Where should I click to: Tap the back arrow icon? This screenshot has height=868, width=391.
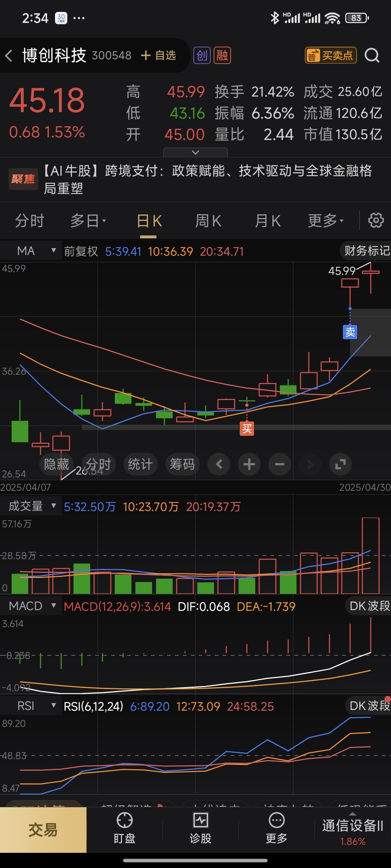[x=9, y=56]
